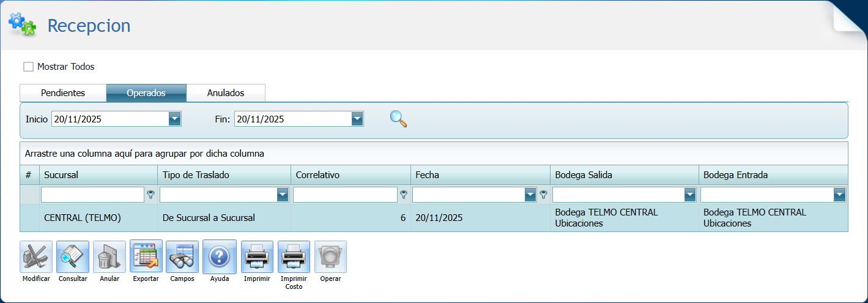Image resolution: width=868 pixels, height=303 pixels.
Task: Sort by the Bodega Entrada column header
Action: [x=773, y=175]
